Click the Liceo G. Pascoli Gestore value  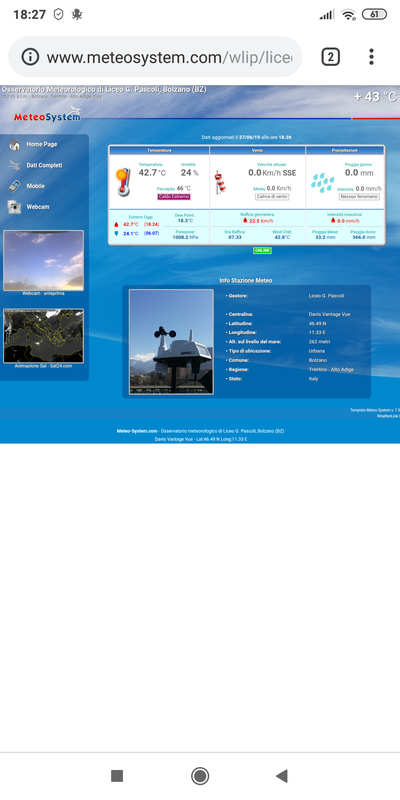[327, 296]
